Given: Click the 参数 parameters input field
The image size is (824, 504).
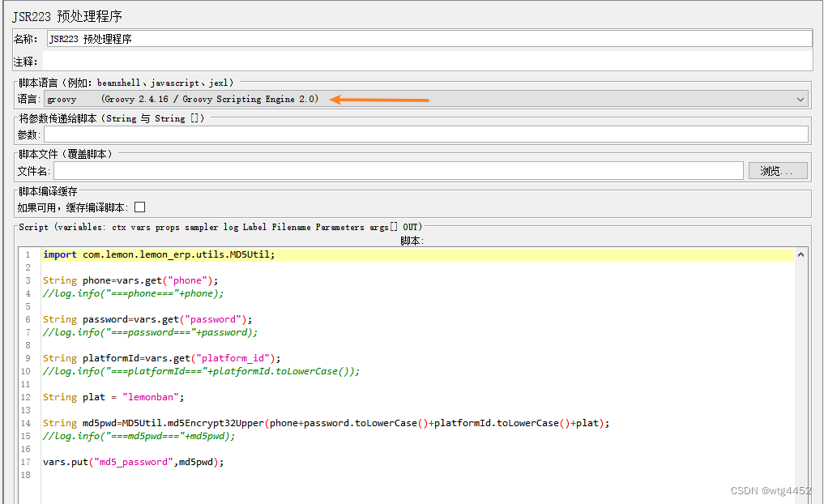Looking at the screenshot, I should 426,135.
